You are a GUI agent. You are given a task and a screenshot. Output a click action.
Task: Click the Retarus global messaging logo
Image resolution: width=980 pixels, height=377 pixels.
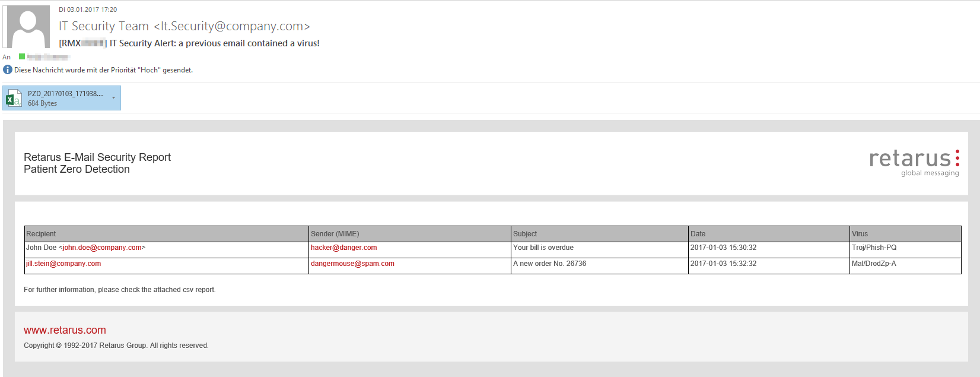click(x=914, y=161)
